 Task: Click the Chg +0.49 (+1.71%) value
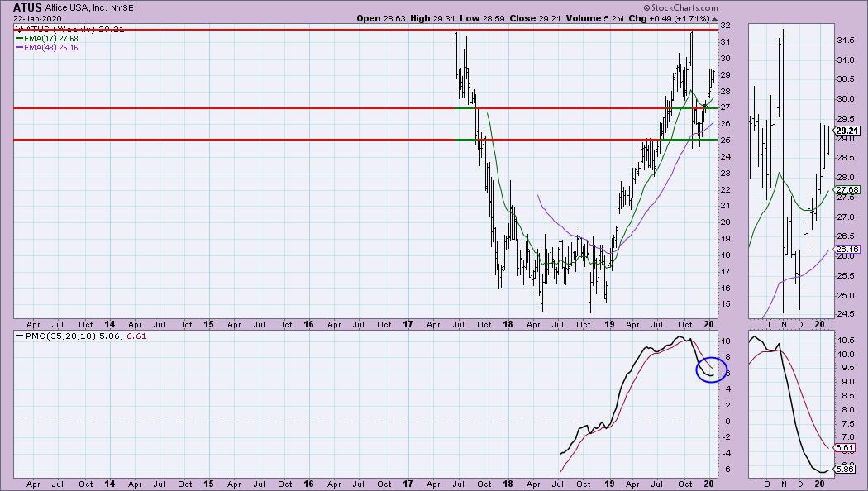click(673, 18)
